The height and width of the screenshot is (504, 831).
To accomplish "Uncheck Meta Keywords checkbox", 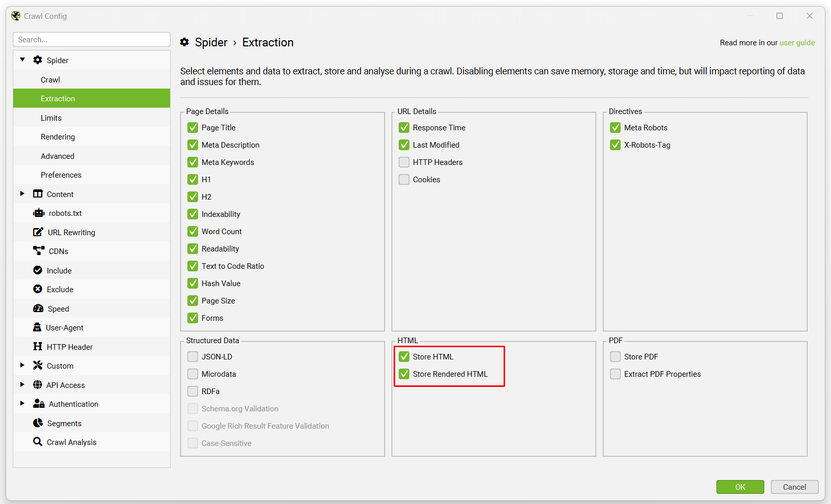I will coord(192,162).
